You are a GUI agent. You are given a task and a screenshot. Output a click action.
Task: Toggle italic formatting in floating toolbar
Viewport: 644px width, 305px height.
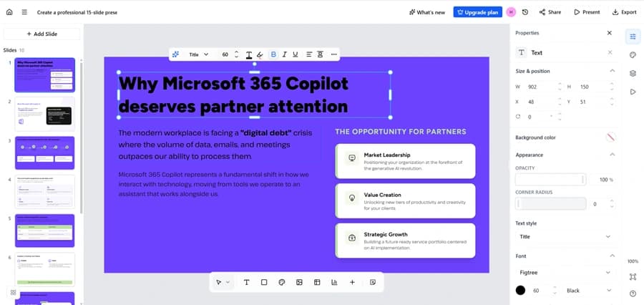click(x=284, y=54)
